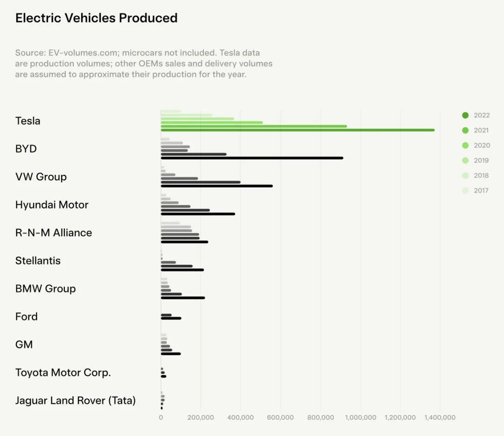Click the "Electric Vehicles Produced" chart title
The width and height of the screenshot is (504, 436).
coord(97,18)
